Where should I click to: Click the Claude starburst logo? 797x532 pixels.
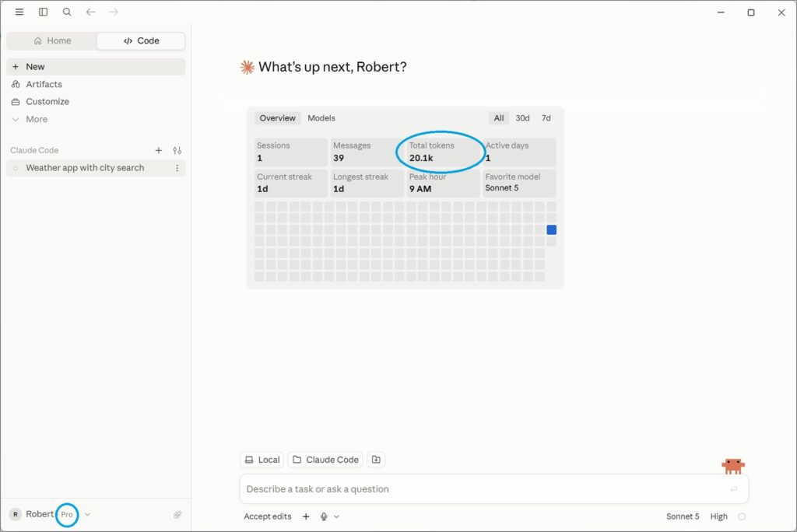click(247, 67)
